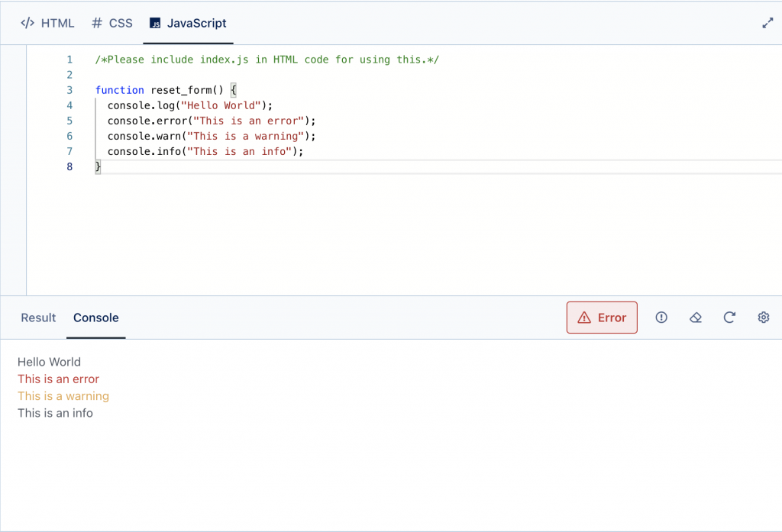782x532 pixels.
Task: Click the circled exclamation icon
Action: 661,318
